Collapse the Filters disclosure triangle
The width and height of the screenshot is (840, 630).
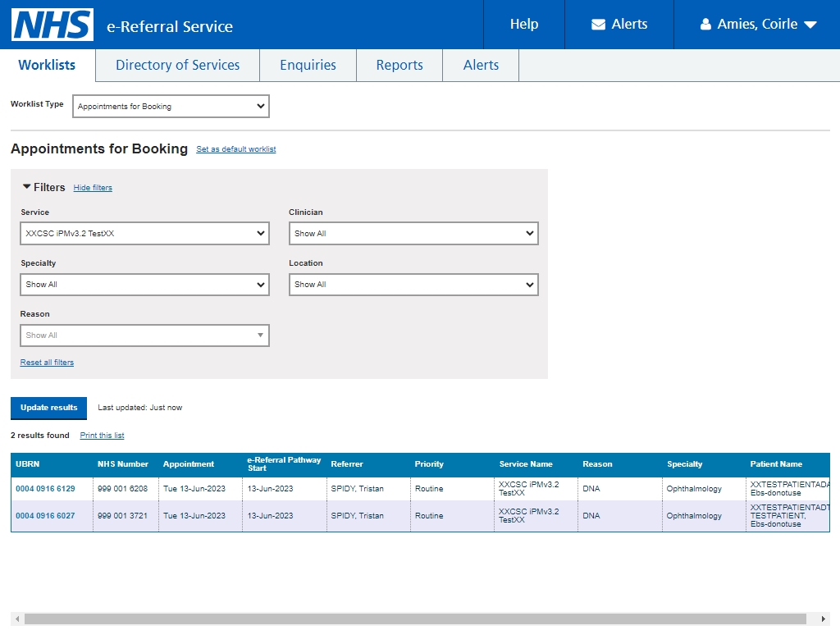(26, 186)
